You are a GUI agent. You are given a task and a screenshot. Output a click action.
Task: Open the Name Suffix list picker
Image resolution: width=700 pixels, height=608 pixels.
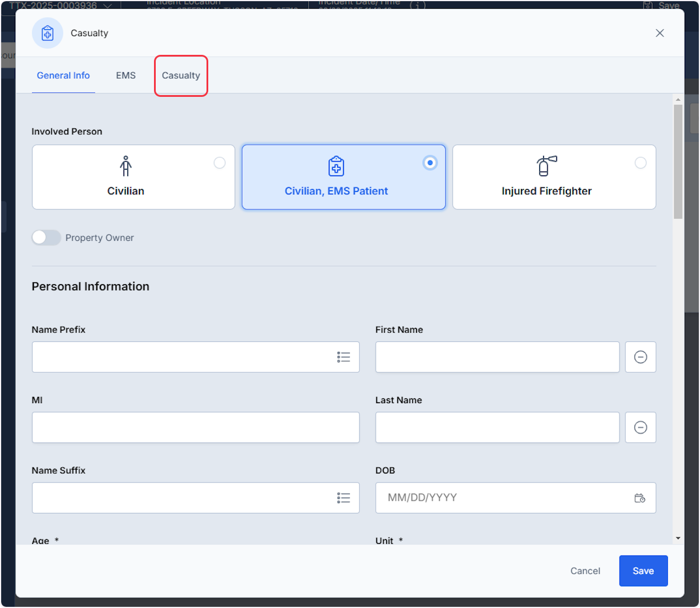coord(344,498)
